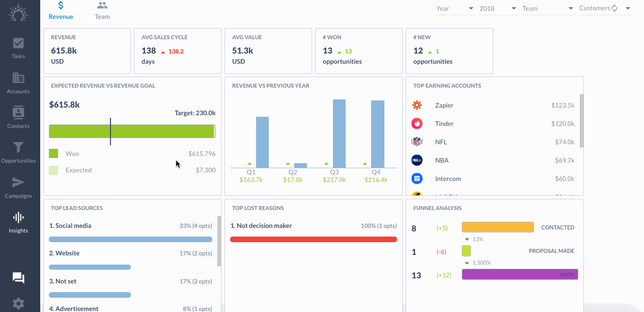The image size is (644, 312).
Task: Open the settings gear icon
Action: pos(18,304)
